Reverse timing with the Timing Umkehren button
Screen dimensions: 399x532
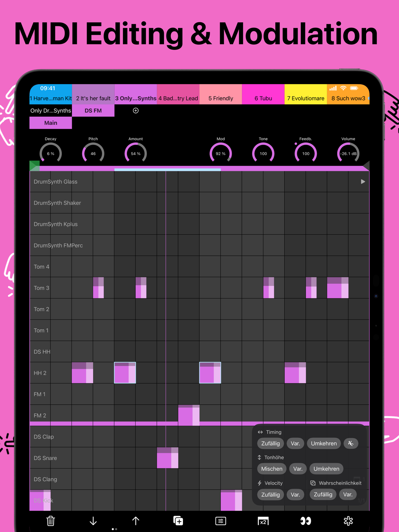coord(324,443)
